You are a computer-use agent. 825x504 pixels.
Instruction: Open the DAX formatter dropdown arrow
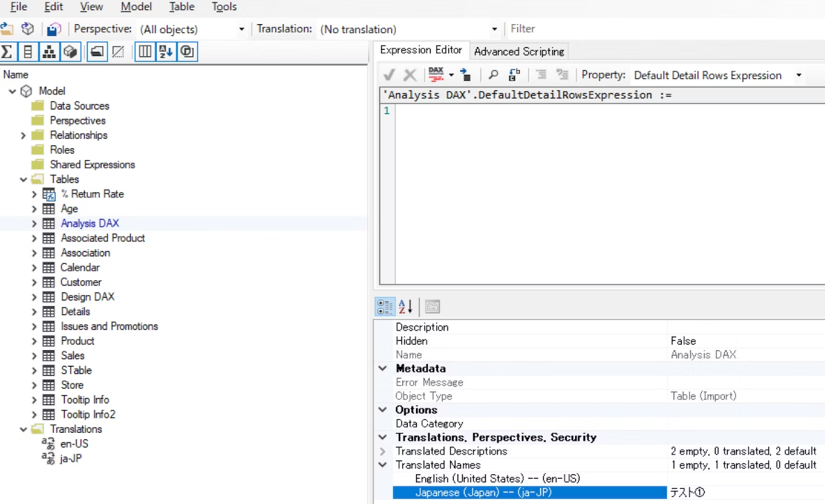point(451,75)
